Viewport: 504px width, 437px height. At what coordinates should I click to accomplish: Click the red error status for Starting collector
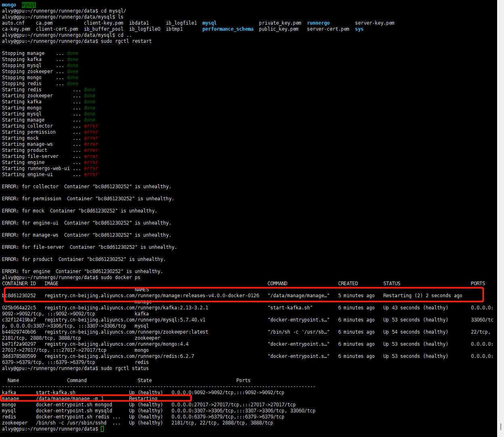(x=91, y=126)
